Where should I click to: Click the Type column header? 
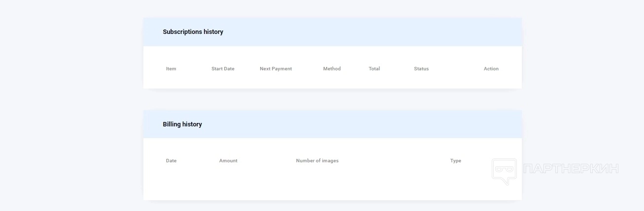[x=455, y=161]
